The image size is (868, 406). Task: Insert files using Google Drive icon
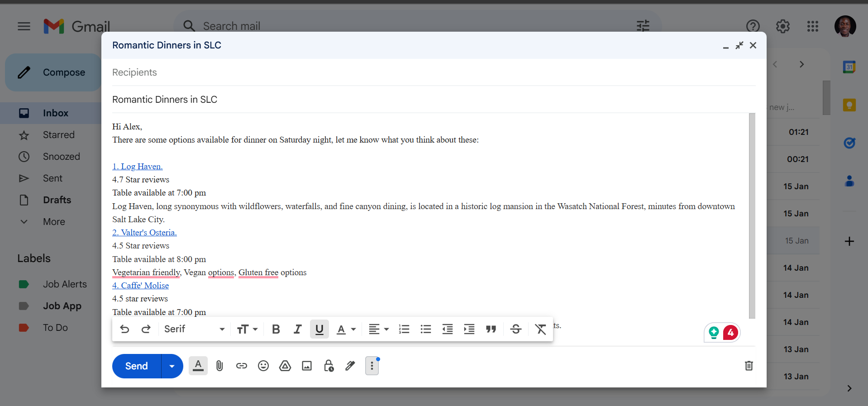click(285, 366)
